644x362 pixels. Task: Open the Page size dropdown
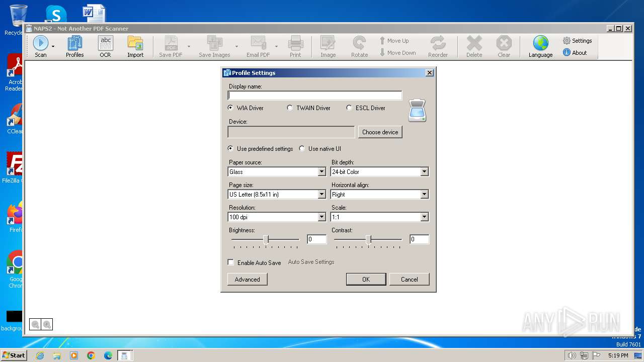[x=277, y=195]
